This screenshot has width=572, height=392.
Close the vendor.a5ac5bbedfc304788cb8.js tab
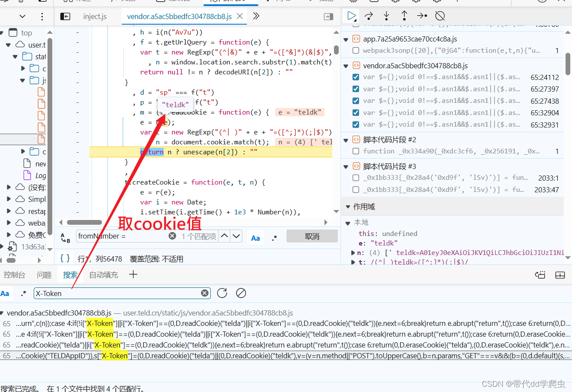240,16
